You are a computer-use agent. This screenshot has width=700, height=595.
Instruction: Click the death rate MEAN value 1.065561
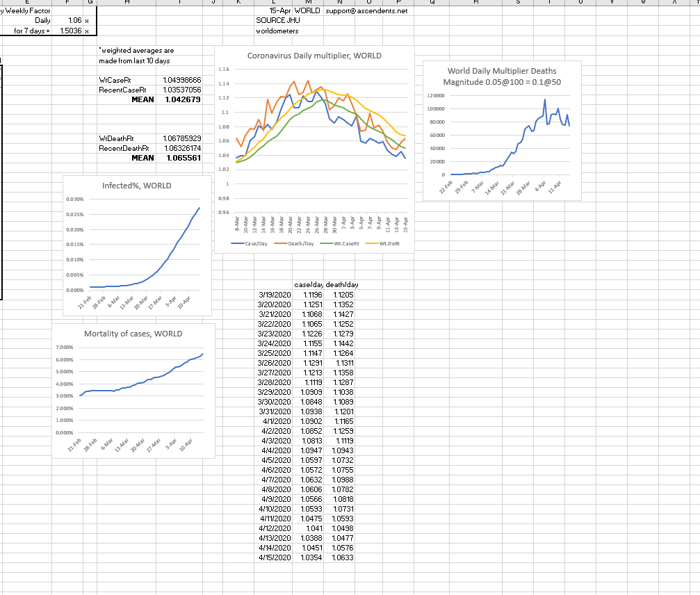point(183,158)
